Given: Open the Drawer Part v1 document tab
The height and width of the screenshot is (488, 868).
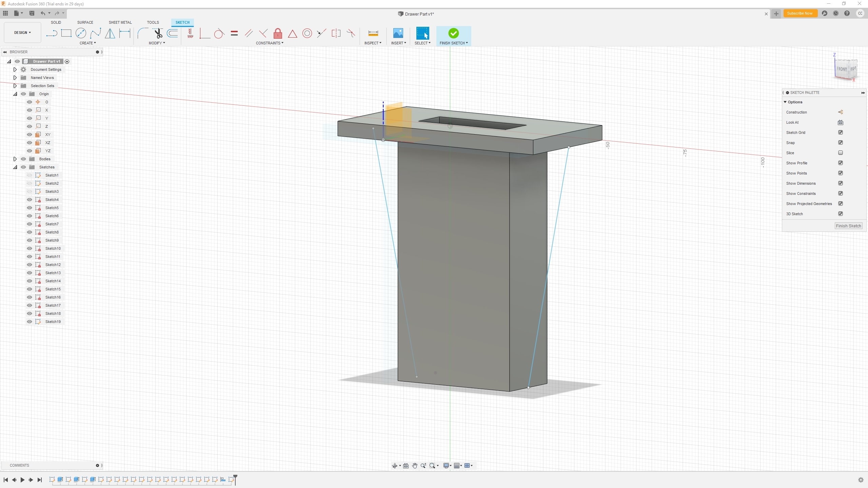Looking at the screenshot, I should coord(416,14).
